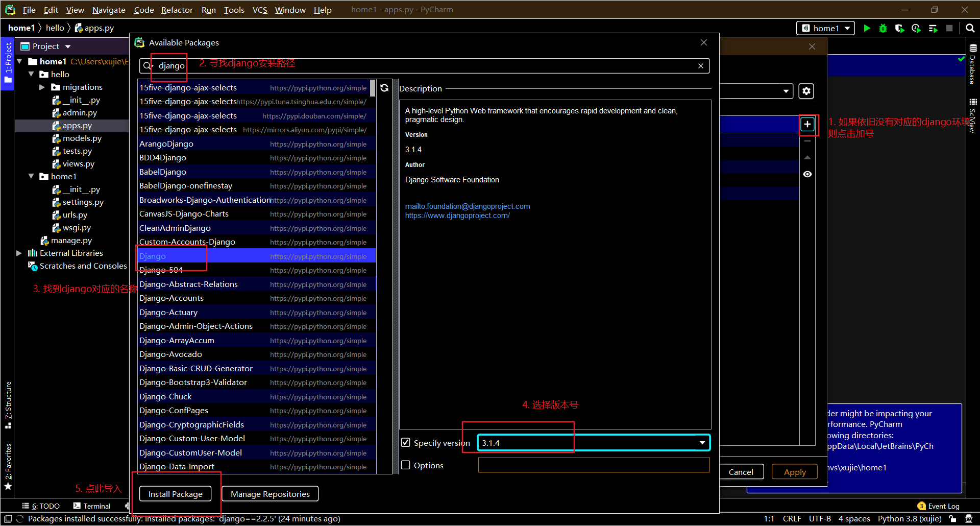Click Cancel in the Settings window

tap(741, 472)
